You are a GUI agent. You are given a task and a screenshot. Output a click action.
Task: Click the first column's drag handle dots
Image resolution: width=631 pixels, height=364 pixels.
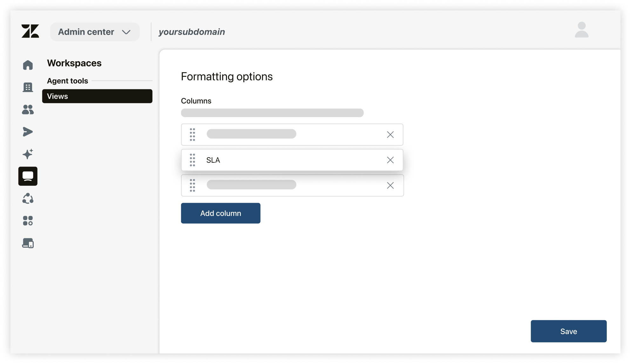[x=192, y=134]
